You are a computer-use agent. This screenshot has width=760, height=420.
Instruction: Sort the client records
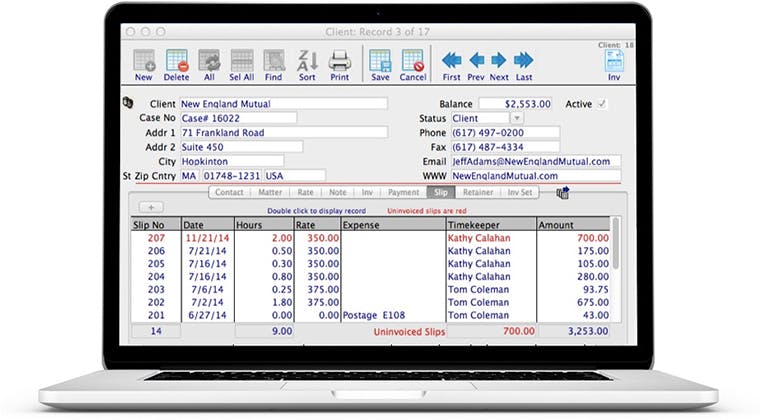coord(307,65)
